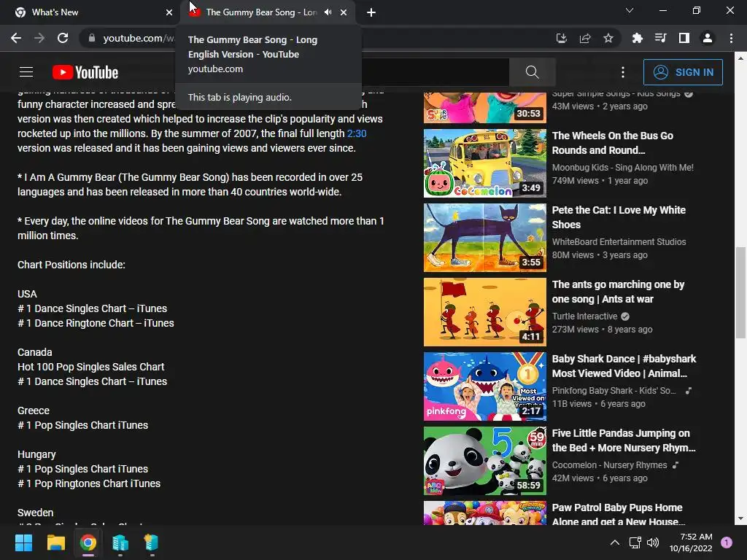Click the page vertical scrollbar thumb

(740, 292)
